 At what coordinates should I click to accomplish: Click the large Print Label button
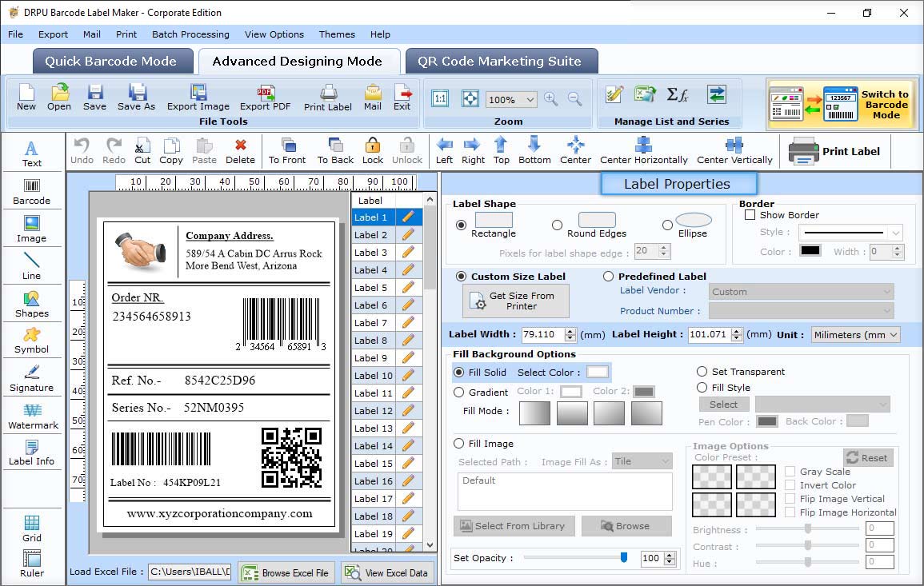coord(834,151)
